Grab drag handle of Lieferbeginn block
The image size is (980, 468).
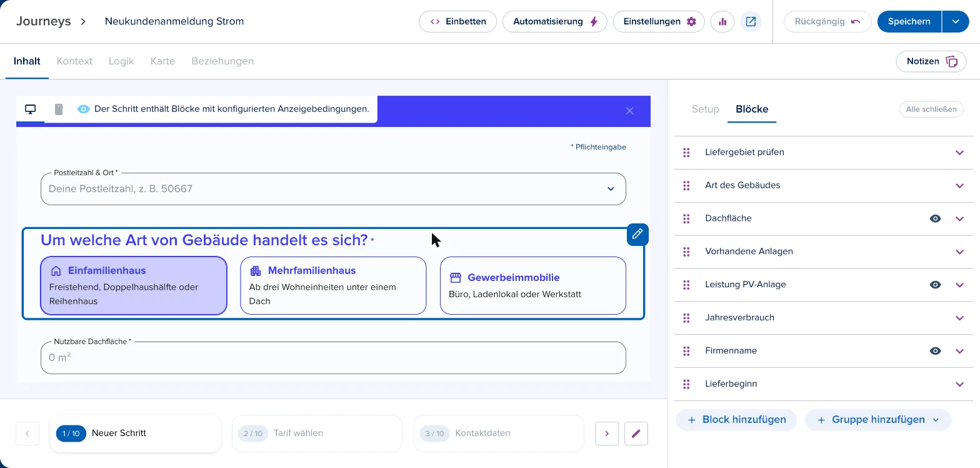point(686,384)
